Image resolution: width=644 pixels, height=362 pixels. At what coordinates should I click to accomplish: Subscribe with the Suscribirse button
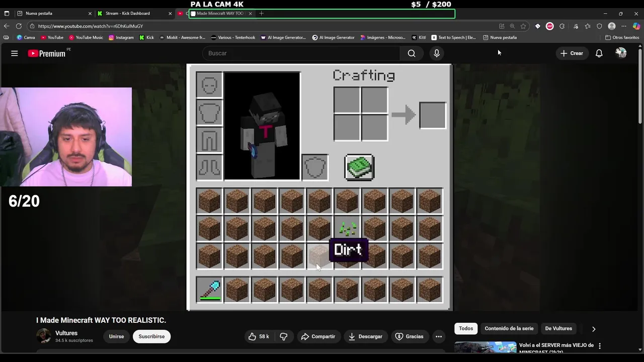pyautogui.click(x=151, y=336)
